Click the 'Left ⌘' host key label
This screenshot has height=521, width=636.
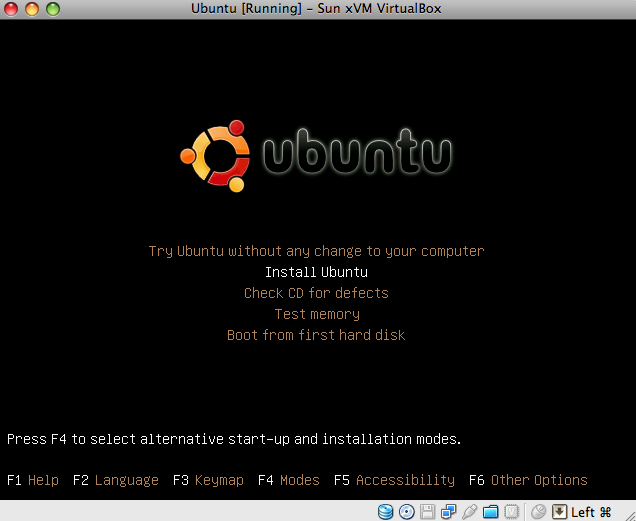click(591, 512)
